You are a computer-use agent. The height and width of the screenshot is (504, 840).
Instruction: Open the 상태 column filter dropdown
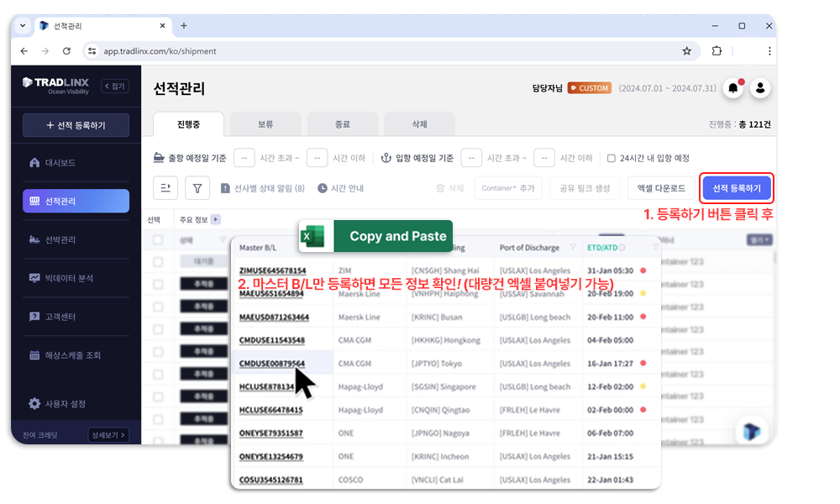click(x=223, y=240)
